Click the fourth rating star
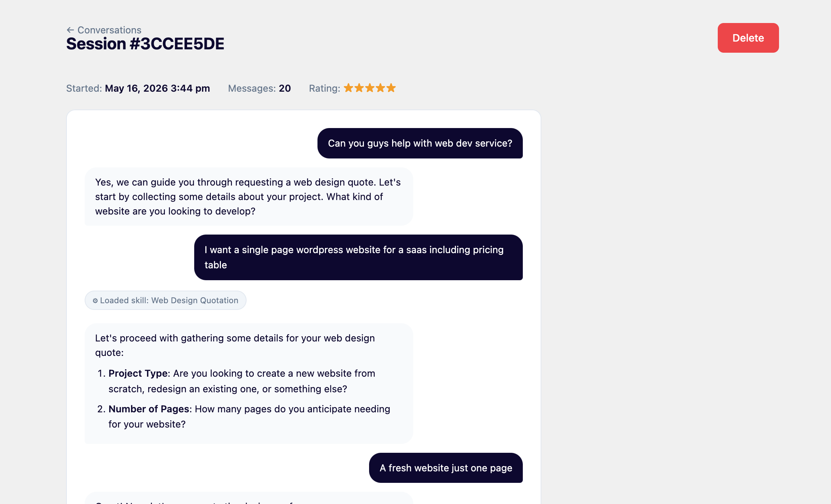The image size is (831, 504). pos(380,88)
